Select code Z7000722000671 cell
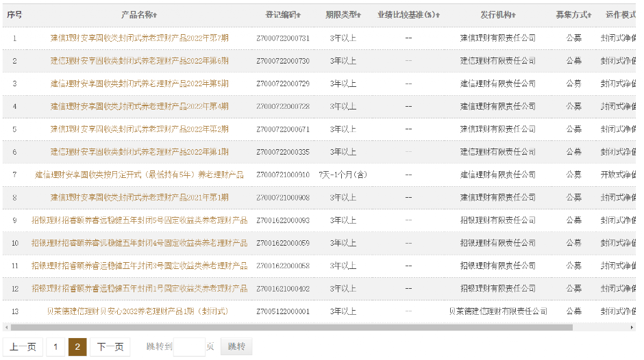The image size is (644, 360). point(283,129)
